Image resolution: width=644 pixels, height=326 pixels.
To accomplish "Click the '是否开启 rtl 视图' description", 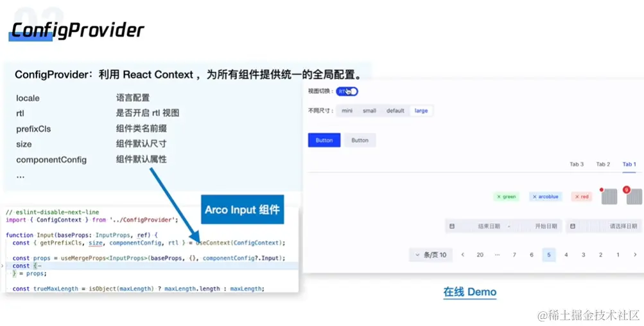I will pos(148,113).
